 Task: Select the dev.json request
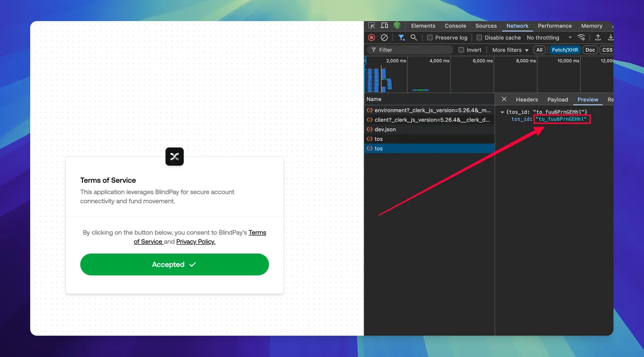point(429,129)
